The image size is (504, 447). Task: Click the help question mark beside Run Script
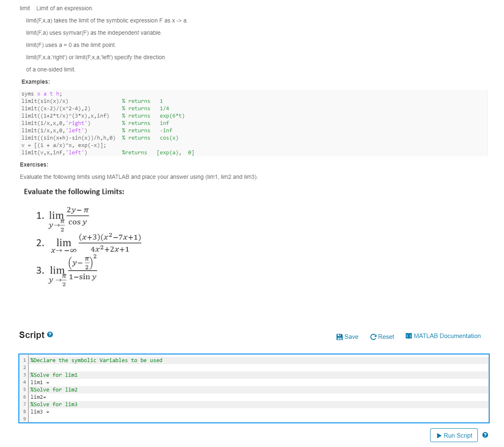[485, 435]
